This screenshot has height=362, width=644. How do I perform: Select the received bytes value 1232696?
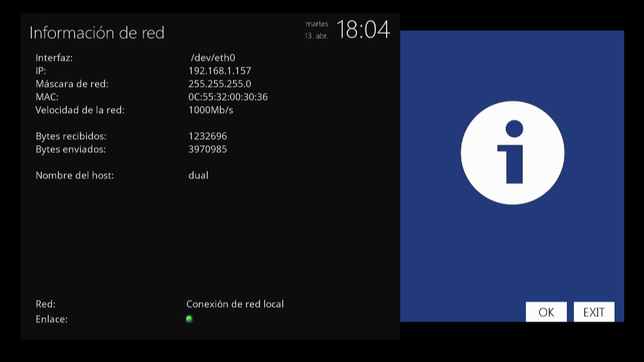click(208, 136)
